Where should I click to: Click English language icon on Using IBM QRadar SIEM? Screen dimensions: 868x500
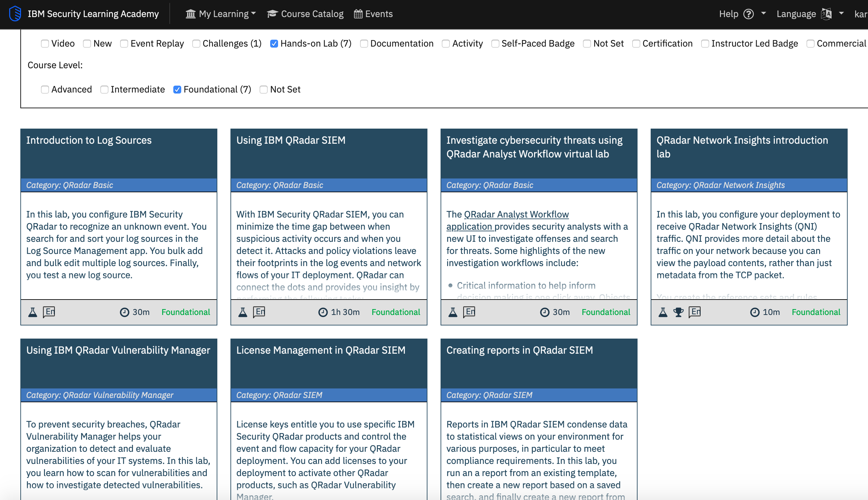[259, 312]
